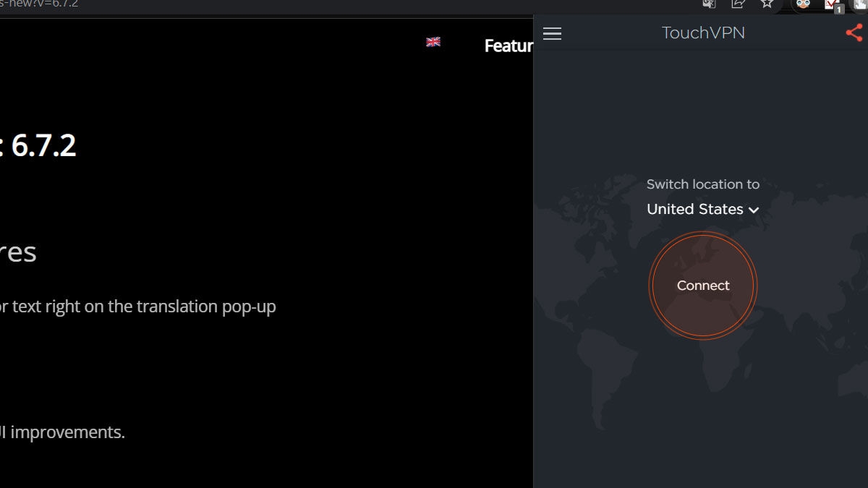The image size is (868, 488).
Task: Click the 'Switch location to' label
Action: coord(702,184)
